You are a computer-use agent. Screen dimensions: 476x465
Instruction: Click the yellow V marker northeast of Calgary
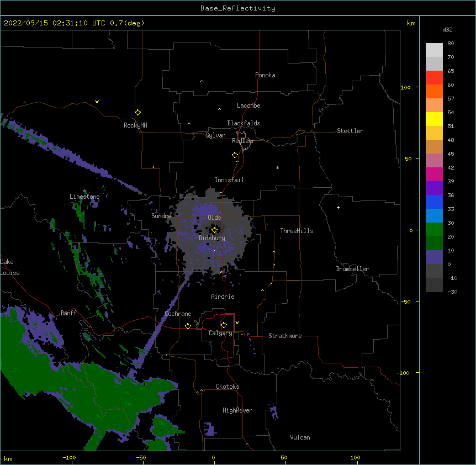[x=237, y=323]
